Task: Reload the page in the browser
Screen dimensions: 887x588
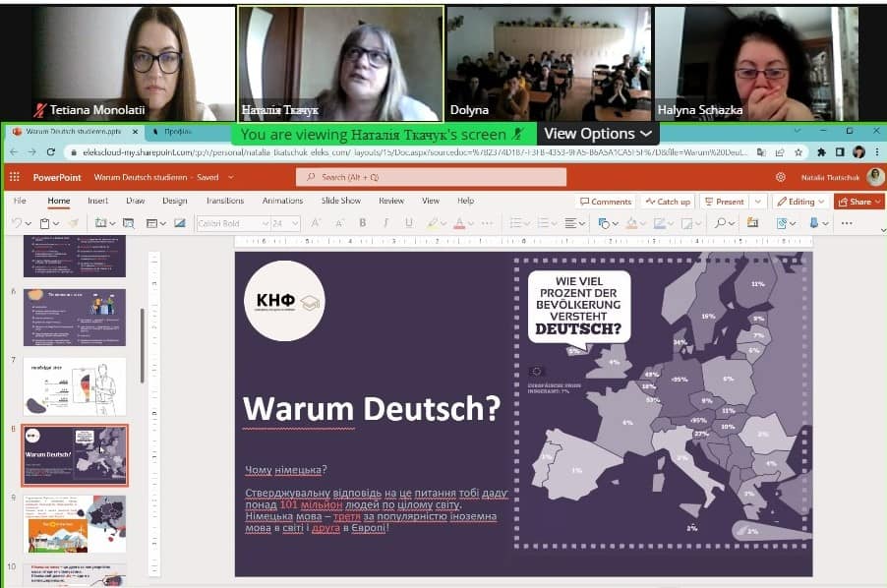Action: tap(51, 152)
